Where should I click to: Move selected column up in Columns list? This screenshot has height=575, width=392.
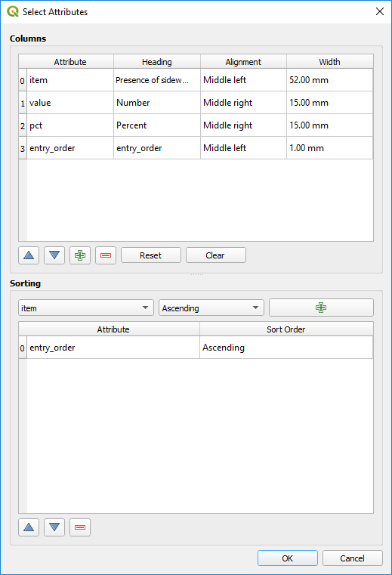[29, 255]
